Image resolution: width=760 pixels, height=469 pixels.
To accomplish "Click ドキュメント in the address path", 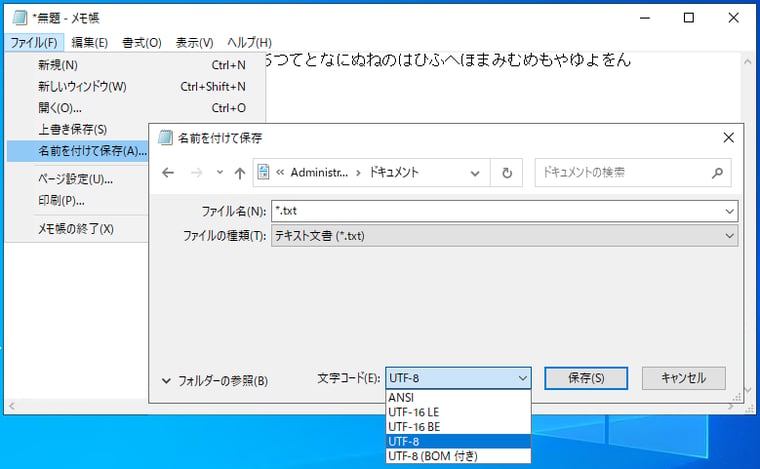I will click(x=394, y=172).
